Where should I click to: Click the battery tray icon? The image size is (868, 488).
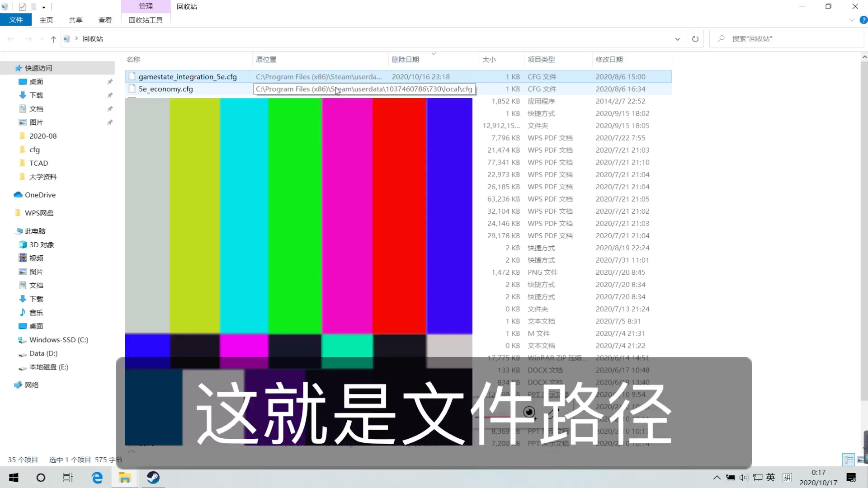[731, 478]
